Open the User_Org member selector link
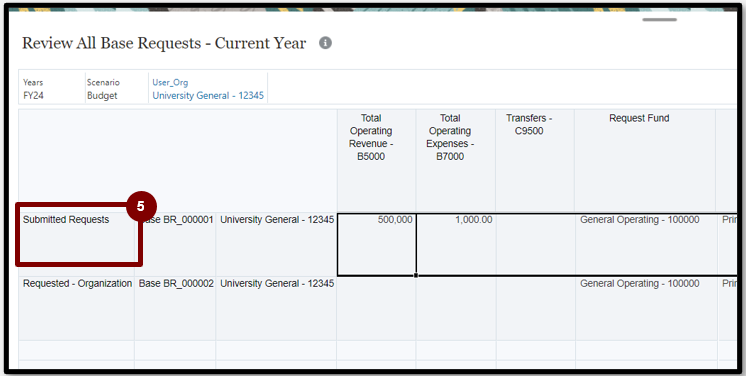The height and width of the screenshot is (376, 746). click(170, 82)
